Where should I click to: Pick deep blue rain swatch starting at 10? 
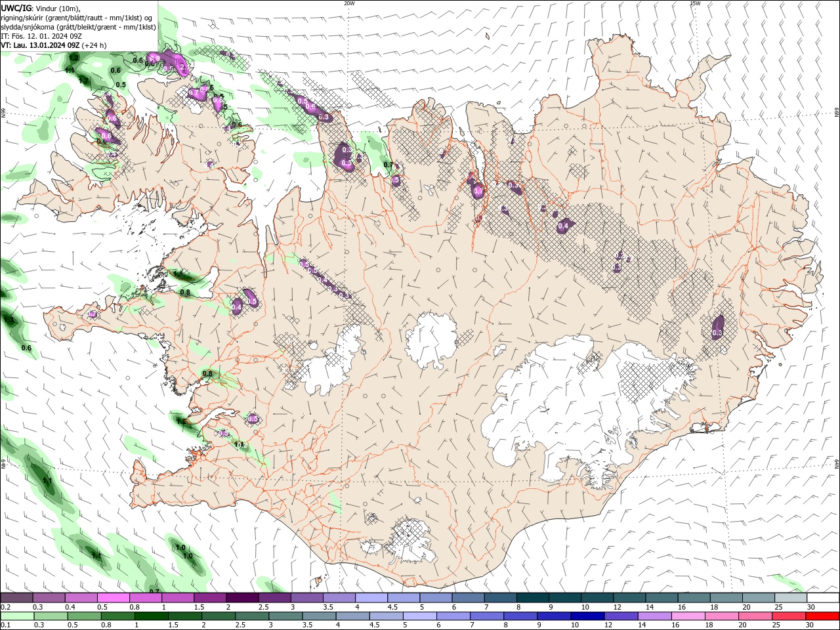(x=587, y=616)
